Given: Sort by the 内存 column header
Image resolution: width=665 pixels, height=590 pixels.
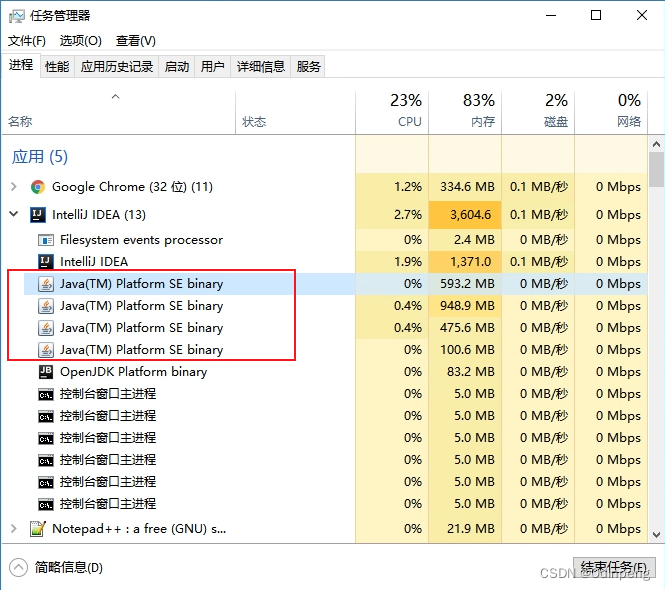Looking at the screenshot, I should [x=465, y=112].
